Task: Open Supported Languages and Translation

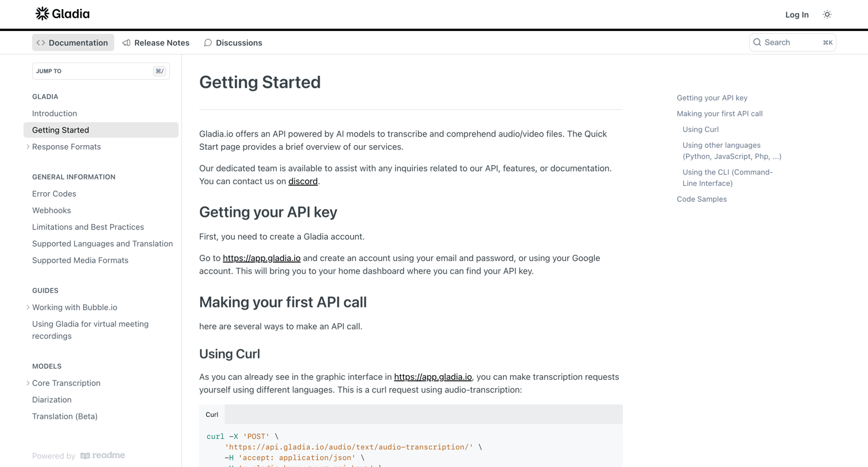Action: [102, 244]
